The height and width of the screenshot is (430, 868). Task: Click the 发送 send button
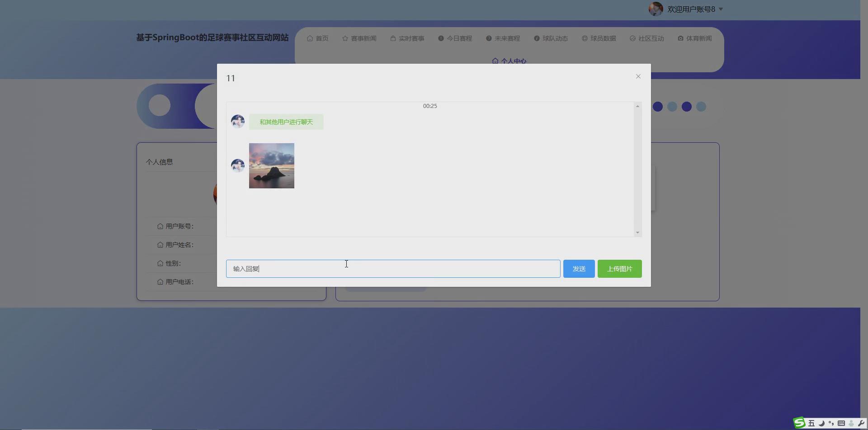click(579, 269)
